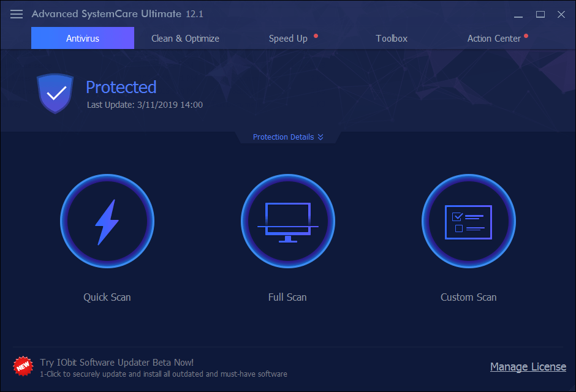Click the Manage License link
The image size is (576, 392).
pos(528,367)
